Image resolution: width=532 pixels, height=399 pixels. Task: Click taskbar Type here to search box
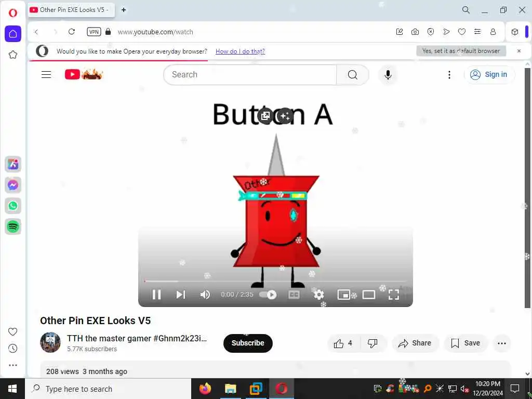click(x=108, y=389)
